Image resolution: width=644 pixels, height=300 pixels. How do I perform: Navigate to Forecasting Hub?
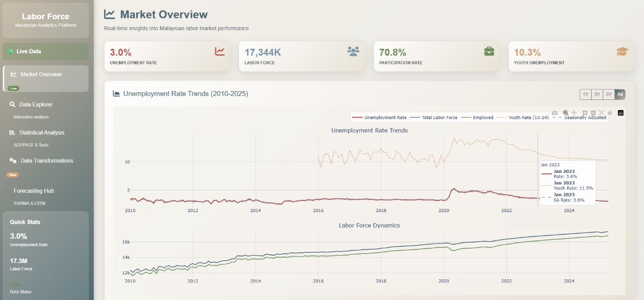tap(34, 191)
